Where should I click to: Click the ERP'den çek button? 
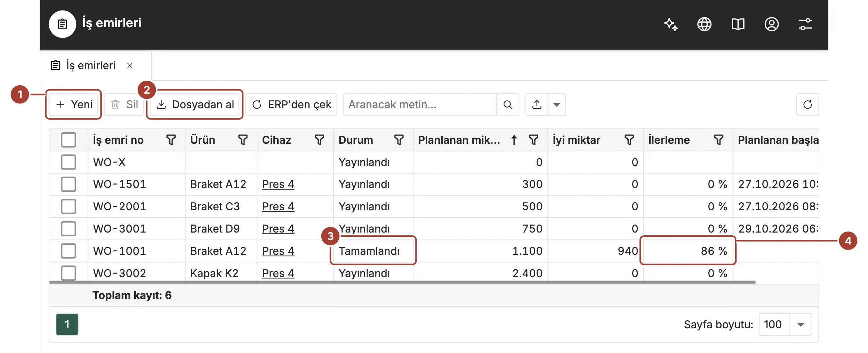(291, 104)
